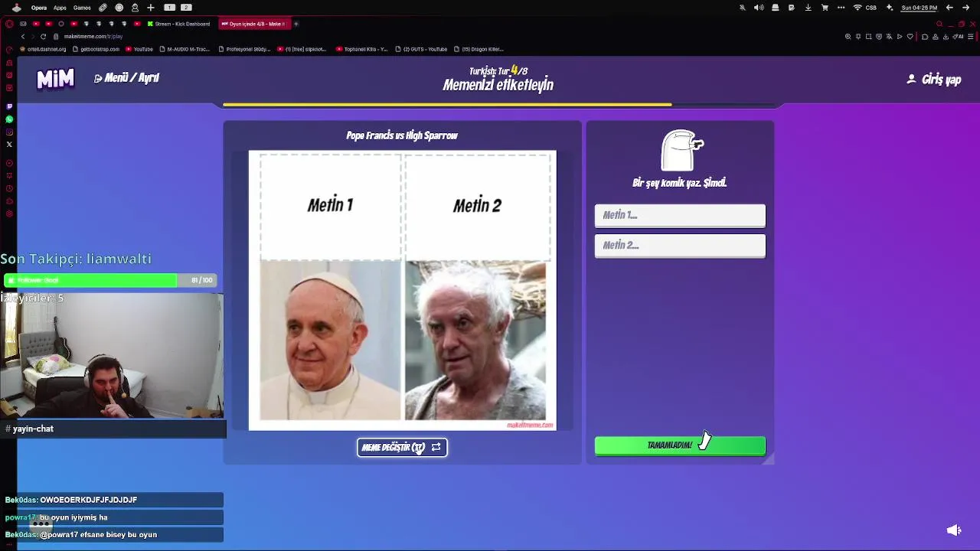Click the muted notifications bell icon

742,8
